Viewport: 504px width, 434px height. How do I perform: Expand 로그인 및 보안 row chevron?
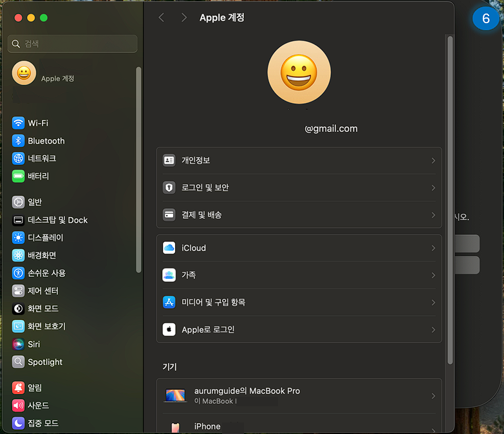click(433, 188)
